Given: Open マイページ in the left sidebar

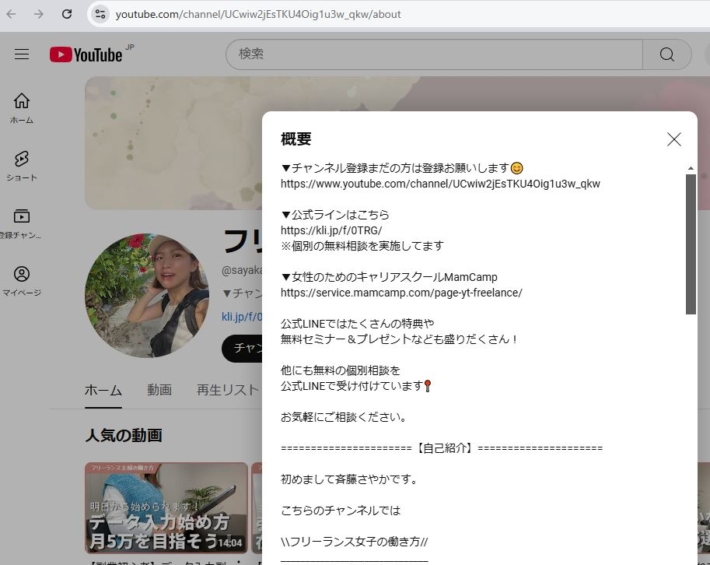Looking at the screenshot, I should click(x=22, y=281).
